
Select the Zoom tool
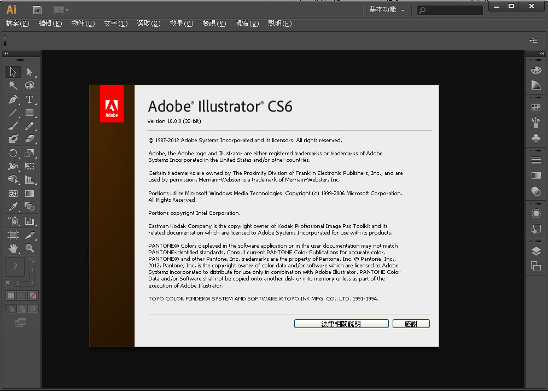(x=30, y=248)
